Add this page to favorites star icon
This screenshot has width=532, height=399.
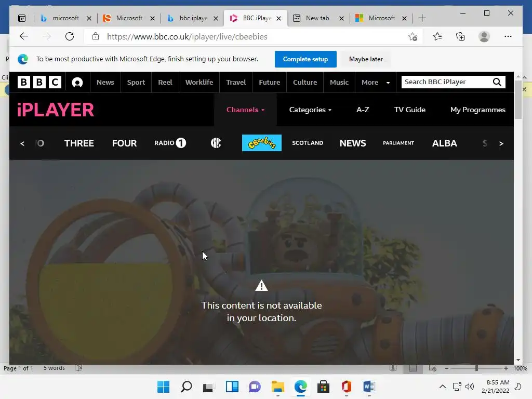tap(413, 37)
